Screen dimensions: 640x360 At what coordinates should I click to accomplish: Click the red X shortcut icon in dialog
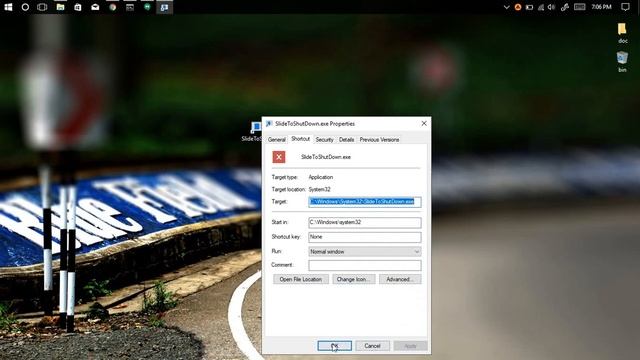pyautogui.click(x=279, y=157)
